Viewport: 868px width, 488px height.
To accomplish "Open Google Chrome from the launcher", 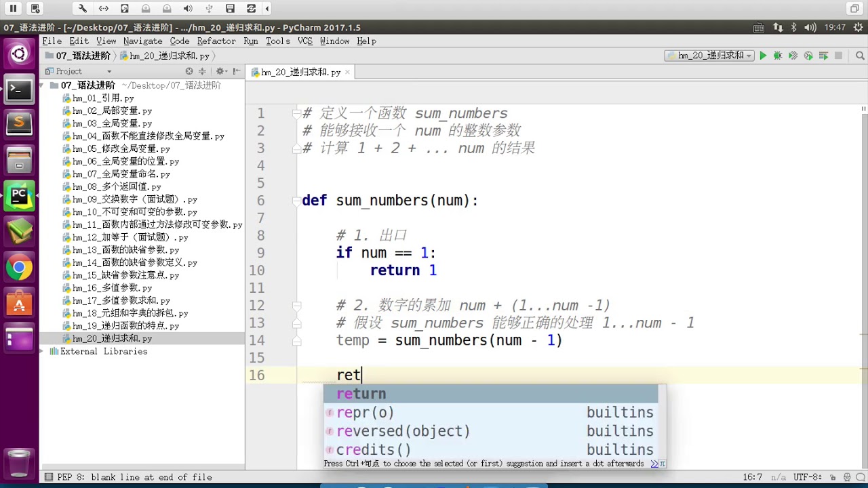I will [x=19, y=268].
